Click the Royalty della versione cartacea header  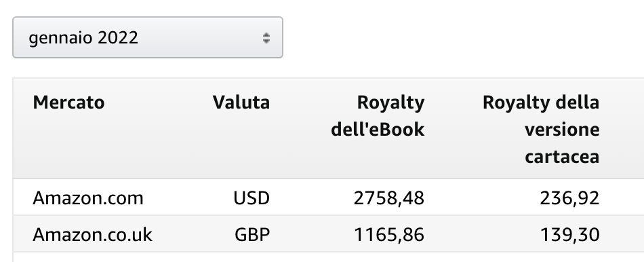tap(541, 130)
